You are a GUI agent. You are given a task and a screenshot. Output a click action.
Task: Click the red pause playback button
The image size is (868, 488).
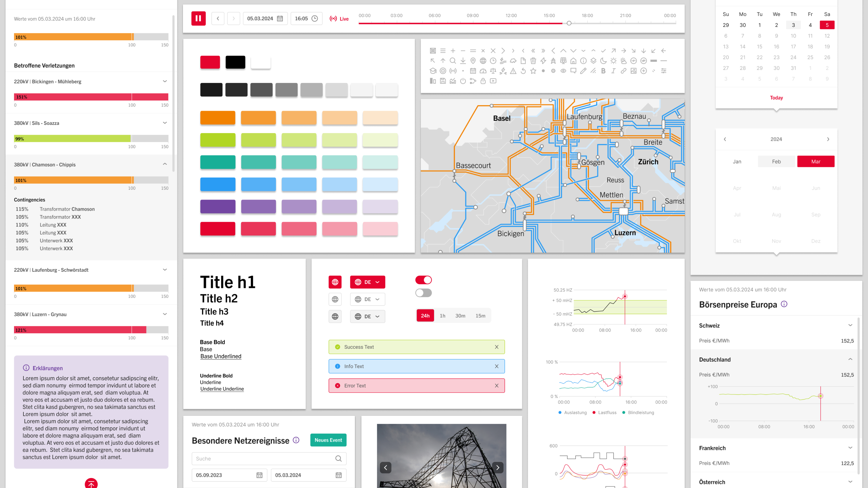click(x=198, y=19)
